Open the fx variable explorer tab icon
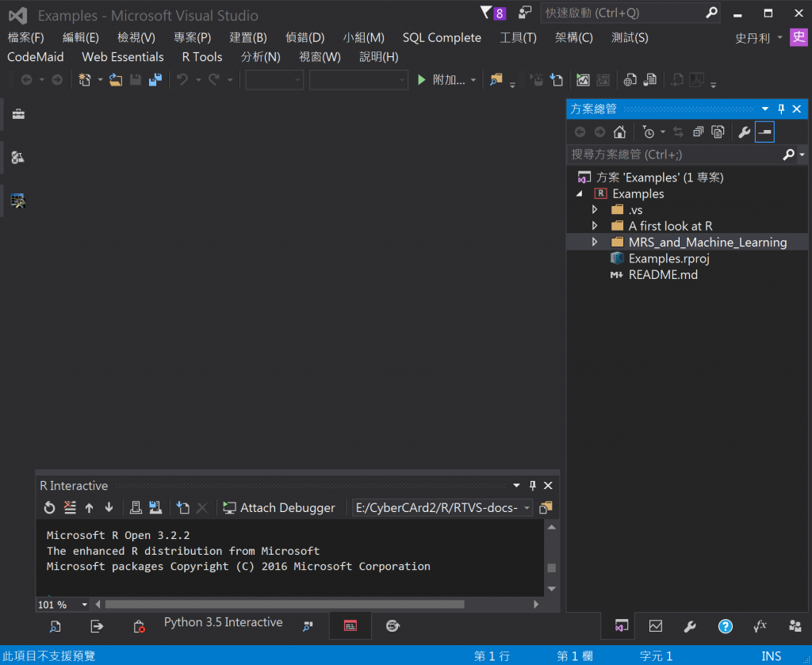This screenshot has height=665, width=812. pyautogui.click(x=760, y=626)
